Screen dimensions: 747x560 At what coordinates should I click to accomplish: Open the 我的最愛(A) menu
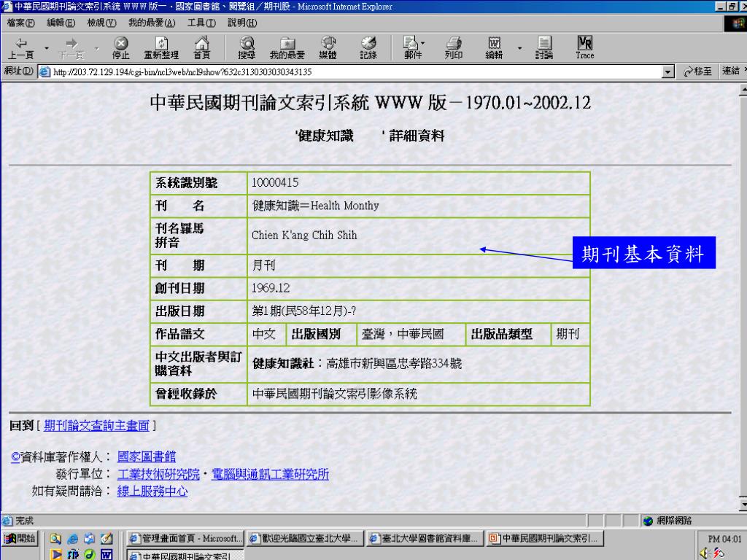pyautogui.click(x=152, y=23)
